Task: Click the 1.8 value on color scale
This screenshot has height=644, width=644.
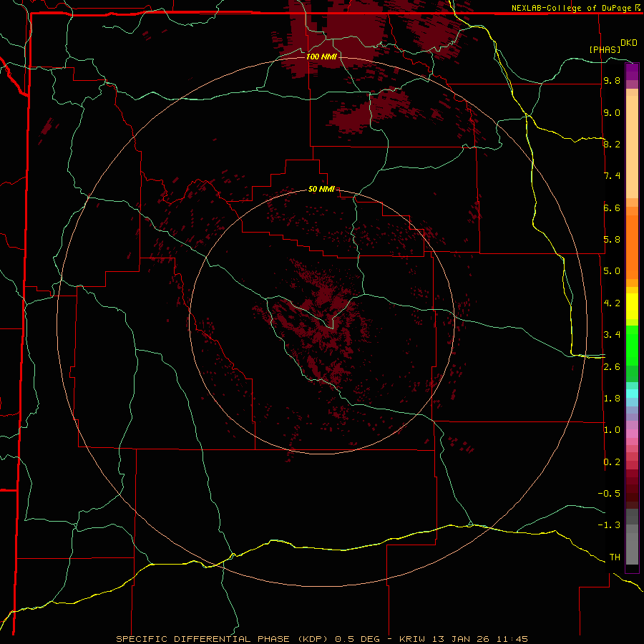Action: (x=612, y=399)
